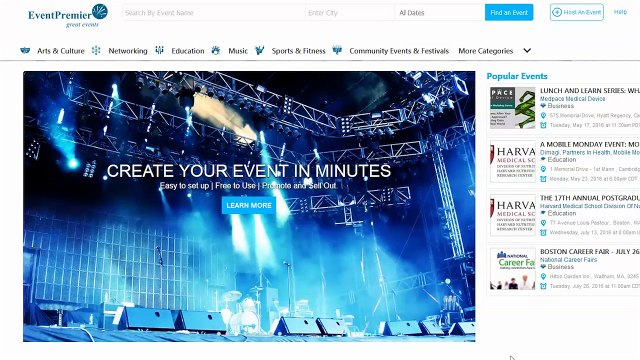Select Arts & Culture category
This screenshot has height=360, width=640.
tap(61, 51)
